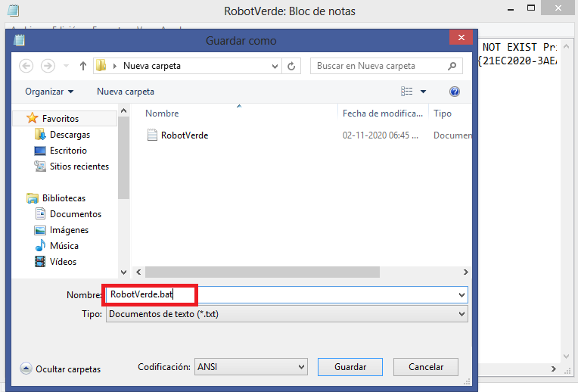
Task: Refresh the Nueva carpeta listing
Action: [291, 66]
